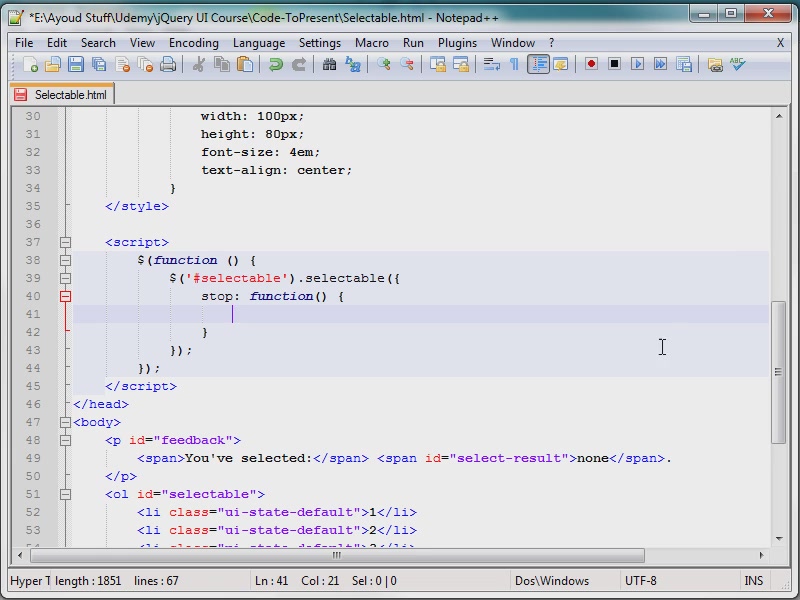The width and height of the screenshot is (800, 600).
Task: Collapse the body tag fold marker
Action: coord(65,422)
